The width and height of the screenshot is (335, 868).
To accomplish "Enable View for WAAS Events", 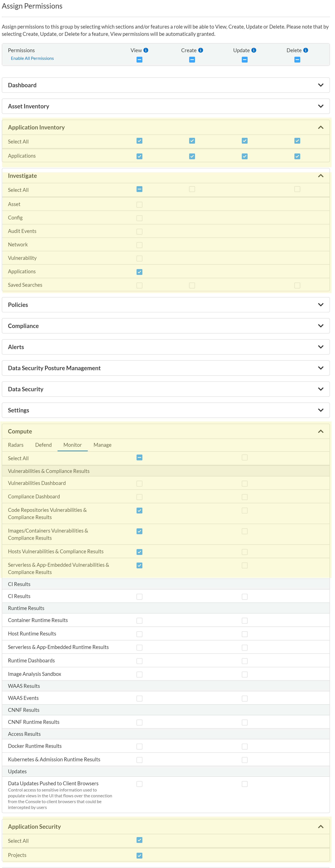I will pos(139,699).
